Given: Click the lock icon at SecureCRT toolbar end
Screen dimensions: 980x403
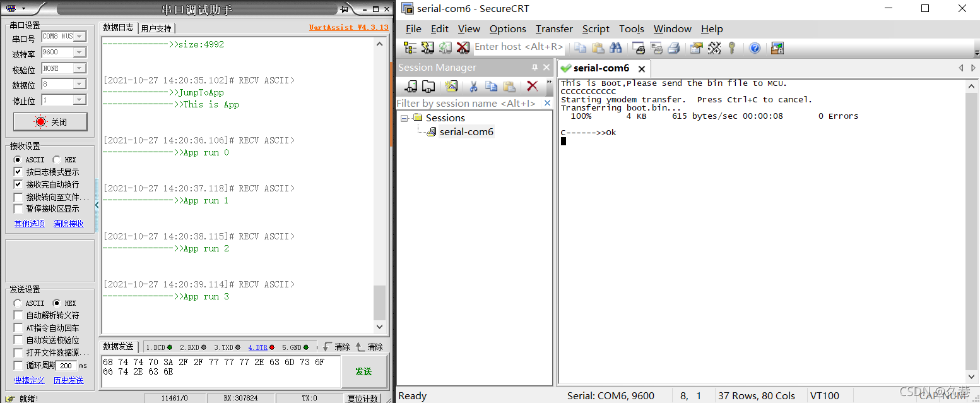Looking at the screenshot, I should 777,47.
